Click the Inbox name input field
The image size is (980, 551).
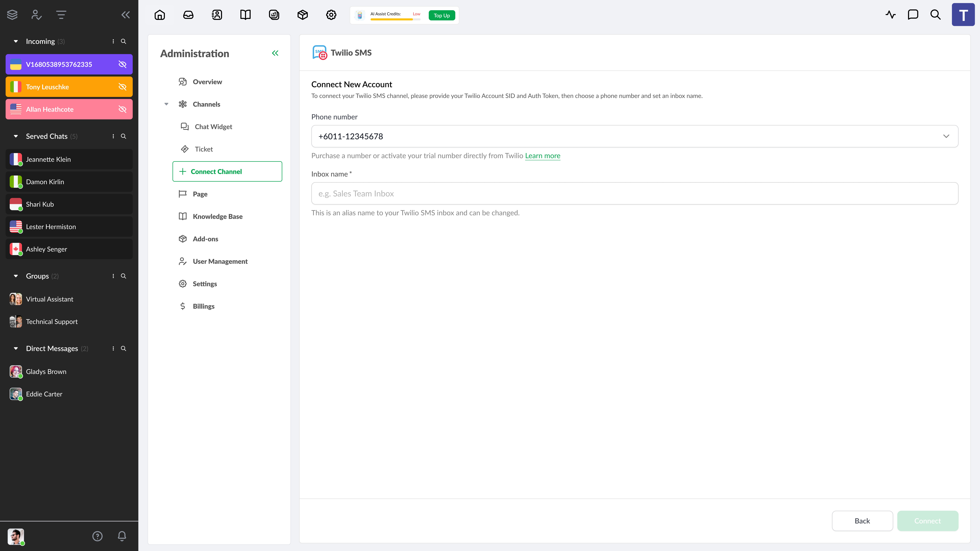635,194
